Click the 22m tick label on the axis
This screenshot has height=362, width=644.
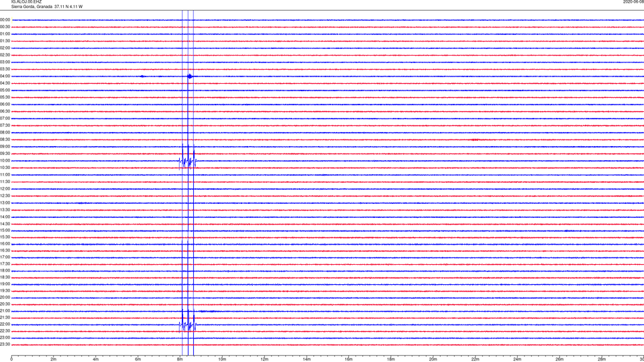[475, 359]
